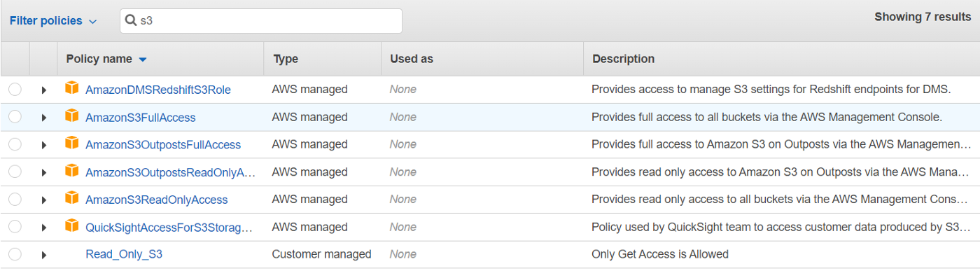Select the Read_Only_S3 policy radio button
This screenshot has height=271, width=980.
[x=15, y=254]
